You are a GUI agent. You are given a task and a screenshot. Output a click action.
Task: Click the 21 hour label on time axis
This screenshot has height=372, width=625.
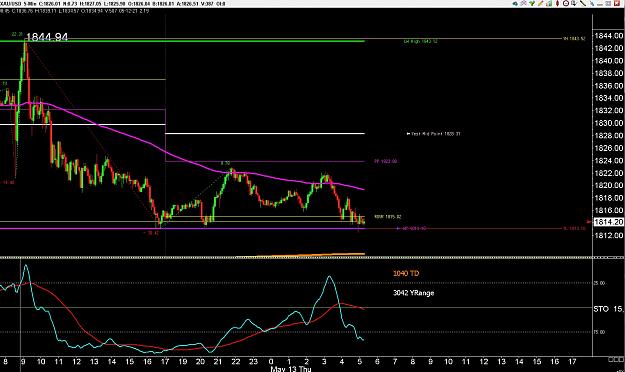(x=218, y=362)
